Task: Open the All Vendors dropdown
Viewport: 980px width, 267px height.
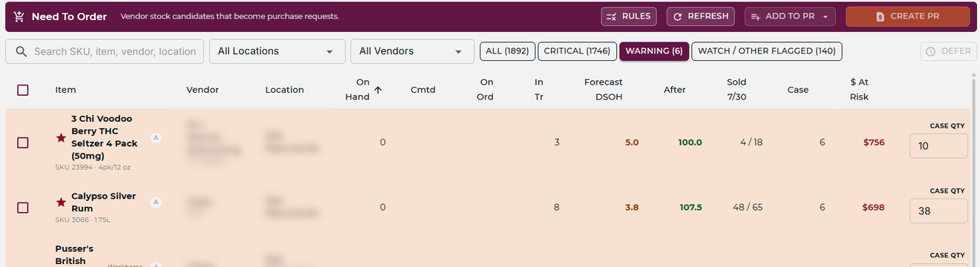Action: point(412,51)
